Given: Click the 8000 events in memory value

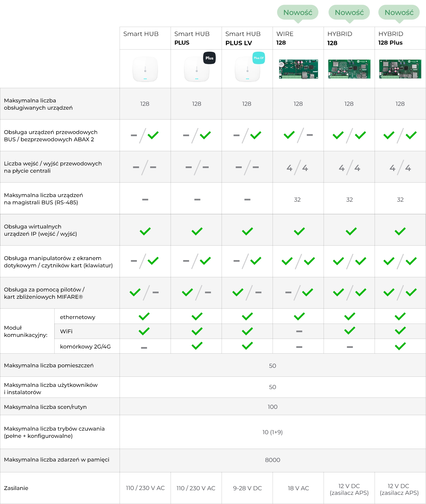Looking at the screenshot, I should tap(272, 460).
